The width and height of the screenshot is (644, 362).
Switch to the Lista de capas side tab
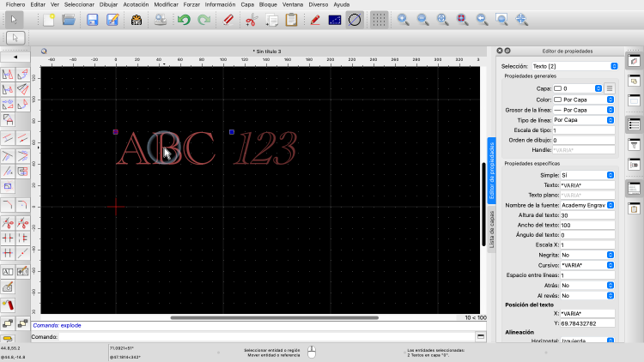click(x=492, y=229)
